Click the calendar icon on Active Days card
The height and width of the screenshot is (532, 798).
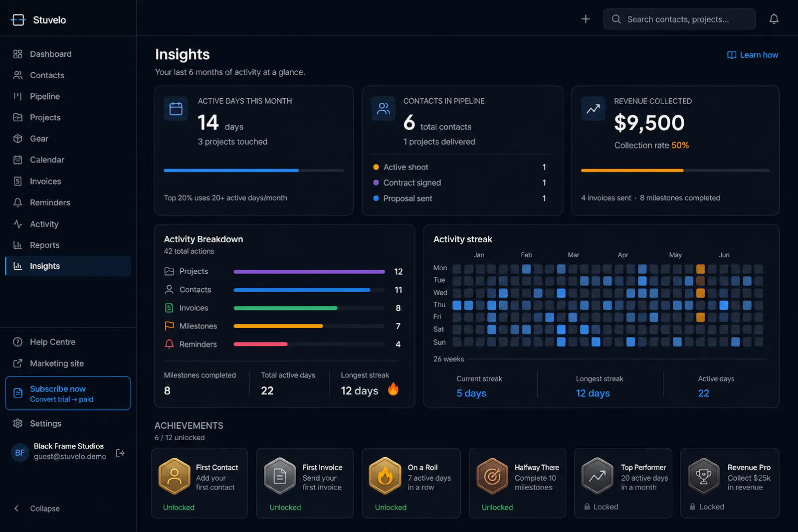tap(176, 108)
